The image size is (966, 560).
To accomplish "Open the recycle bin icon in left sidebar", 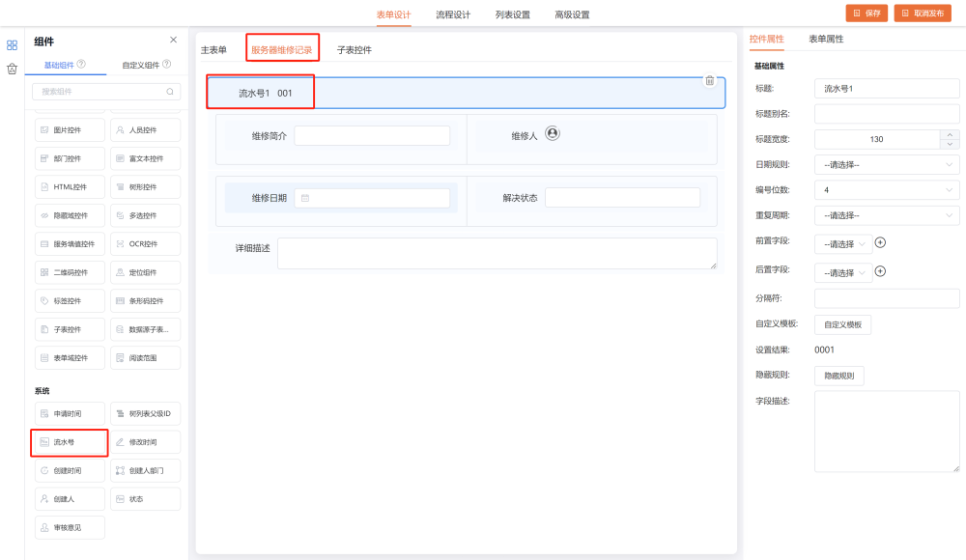I will pyautogui.click(x=12, y=69).
